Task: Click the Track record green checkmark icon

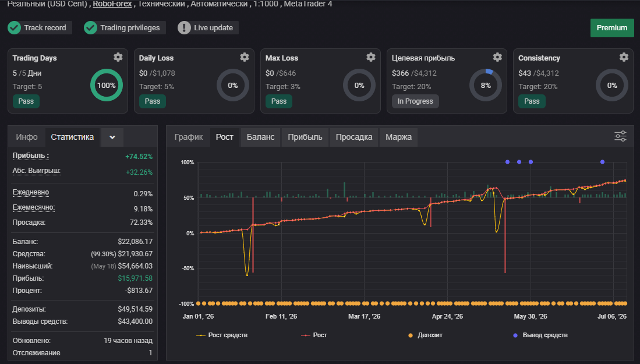Action: click(15, 28)
